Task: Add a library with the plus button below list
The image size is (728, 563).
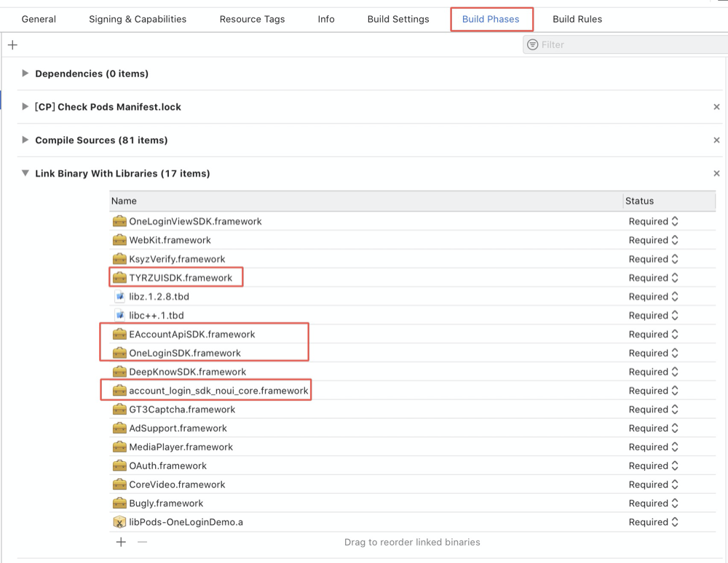Action: click(121, 542)
